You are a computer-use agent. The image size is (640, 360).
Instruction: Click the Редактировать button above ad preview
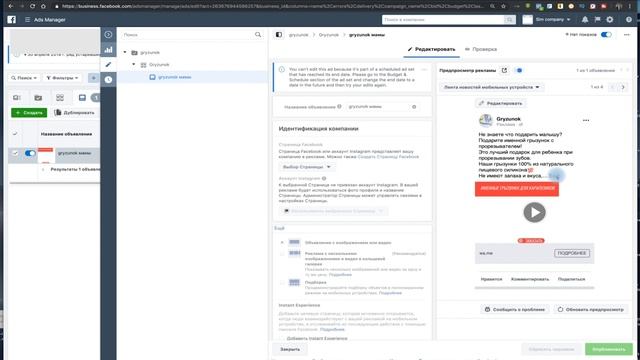501,103
